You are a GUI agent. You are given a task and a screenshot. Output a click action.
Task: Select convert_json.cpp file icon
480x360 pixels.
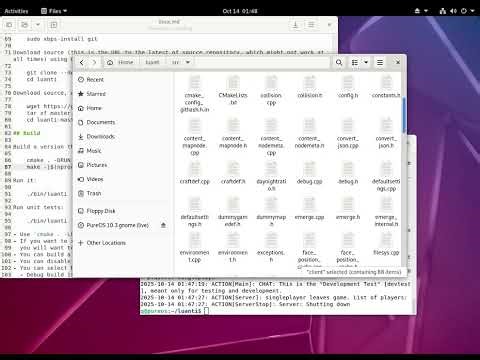tap(348, 126)
